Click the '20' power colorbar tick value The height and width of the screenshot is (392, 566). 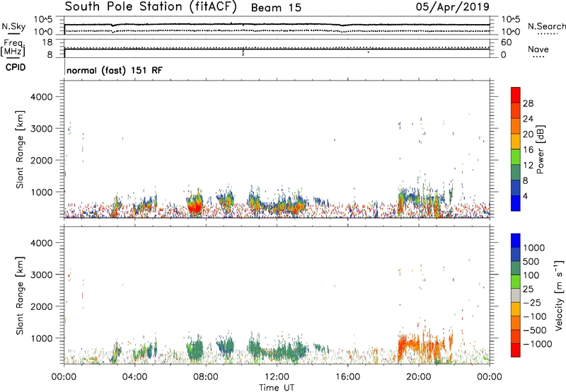pyautogui.click(x=528, y=134)
